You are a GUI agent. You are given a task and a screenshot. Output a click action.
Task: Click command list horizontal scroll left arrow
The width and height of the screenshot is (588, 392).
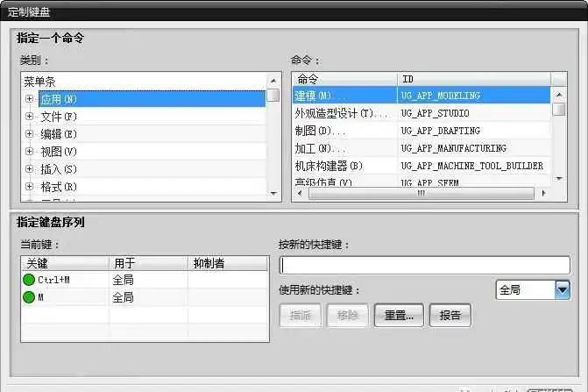pyautogui.click(x=300, y=193)
